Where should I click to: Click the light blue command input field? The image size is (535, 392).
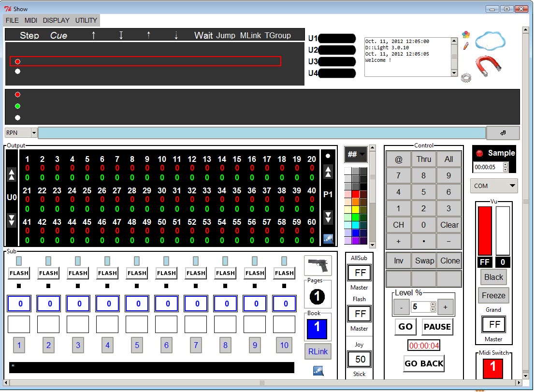tap(261, 133)
